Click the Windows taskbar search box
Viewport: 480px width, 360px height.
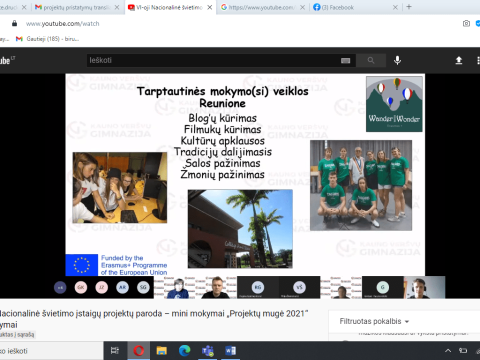[51, 351]
